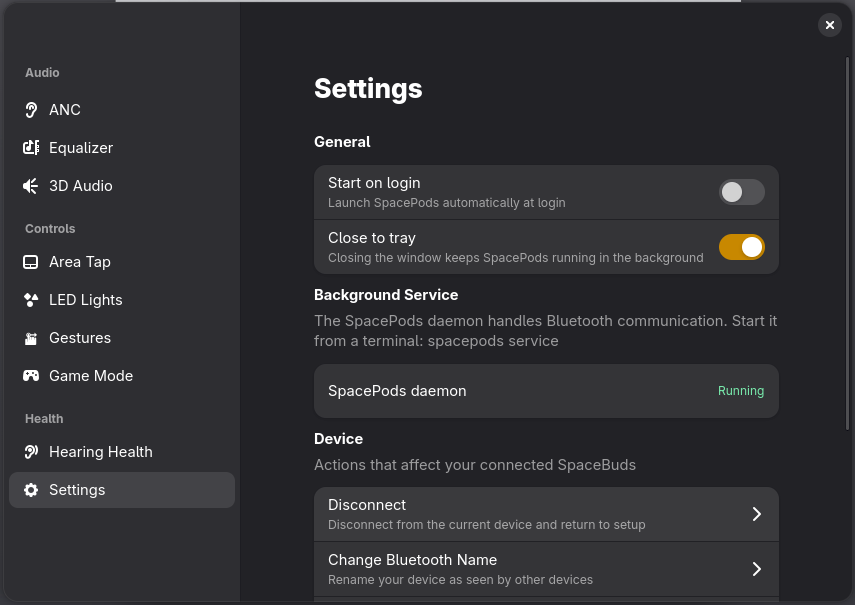This screenshot has width=855, height=605.
Task: Open Change Bluetooth Name via its chevron
Action: click(756, 569)
